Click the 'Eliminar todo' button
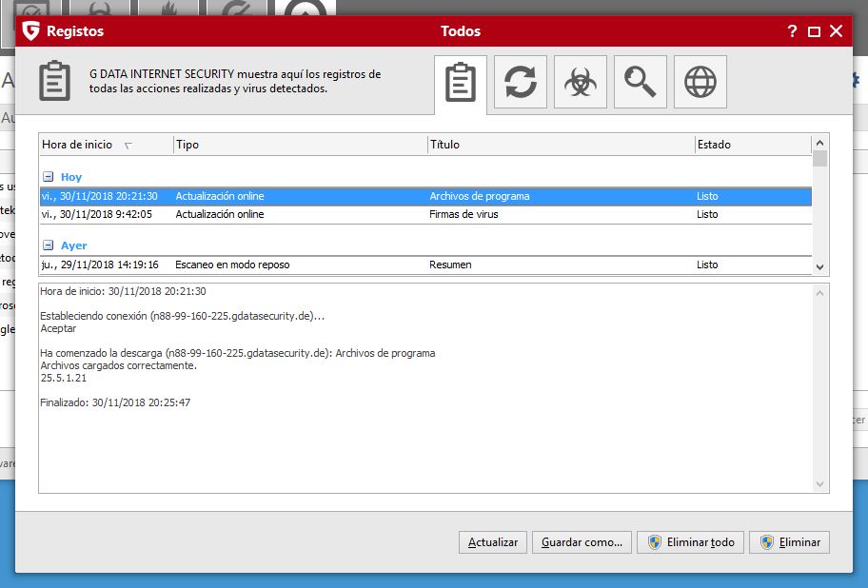Screen dimensions: 868x588 coord(690,542)
